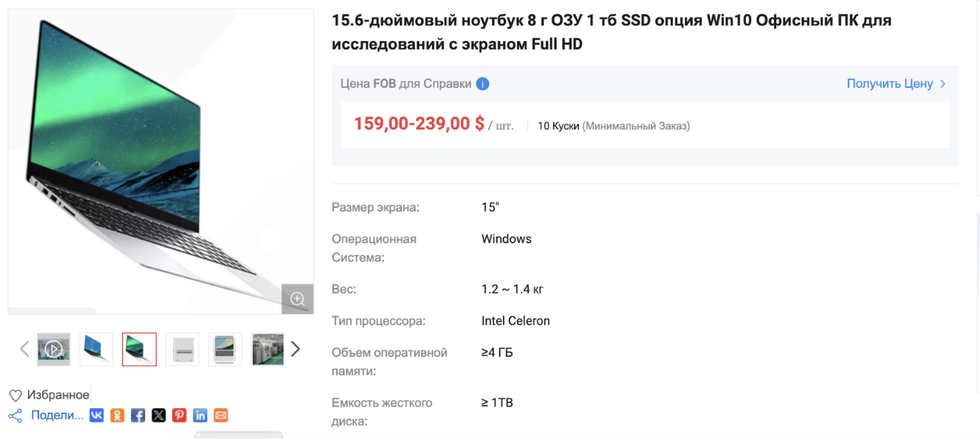Screen dimensions: 980x443
Task: Show previous thumbnails with left arrow
Action: coord(24,349)
